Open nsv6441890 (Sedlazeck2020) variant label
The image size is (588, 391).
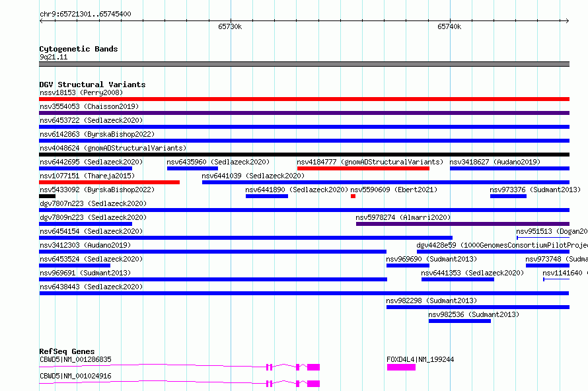pos(297,190)
